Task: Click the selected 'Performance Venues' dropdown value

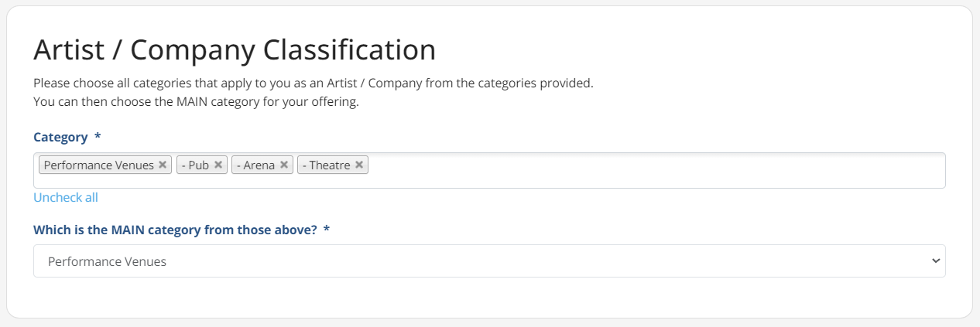Action: pos(108,261)
